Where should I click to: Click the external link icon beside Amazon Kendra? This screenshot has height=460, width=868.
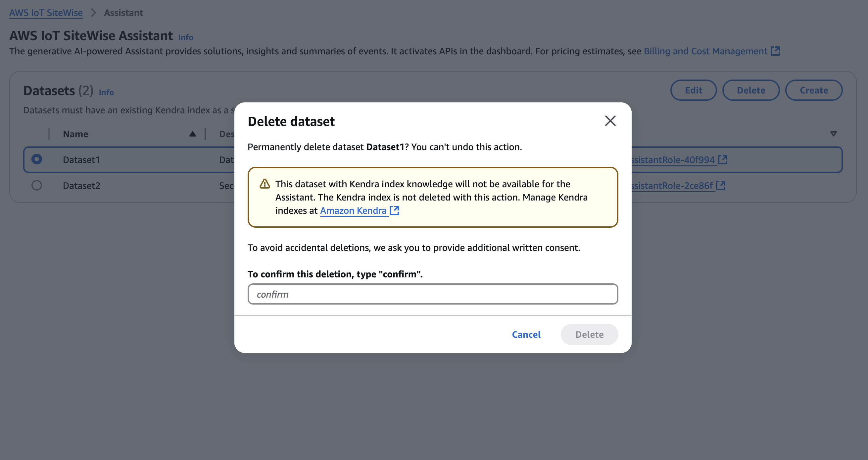pyautogui.click(x=394, y=210)
